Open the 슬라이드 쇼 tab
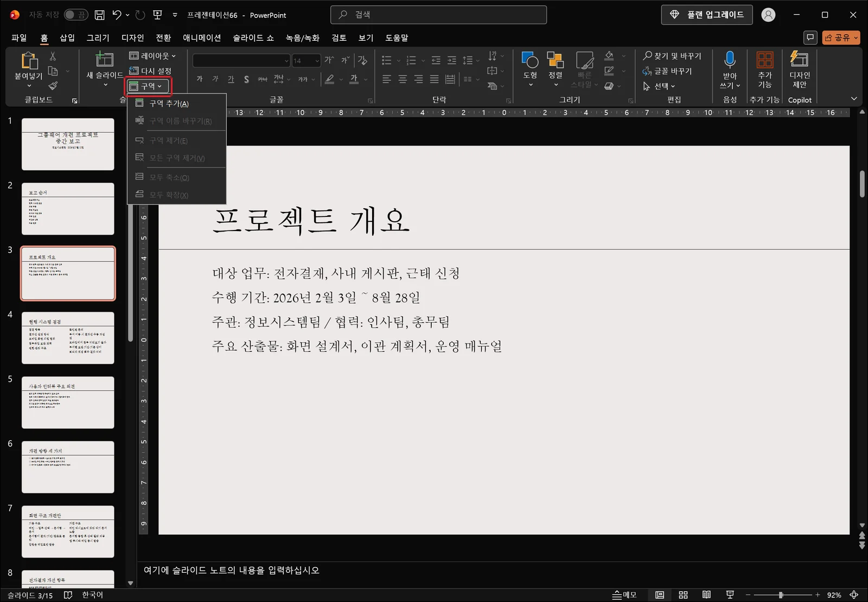868x602 pixels. tap(253, 37)
